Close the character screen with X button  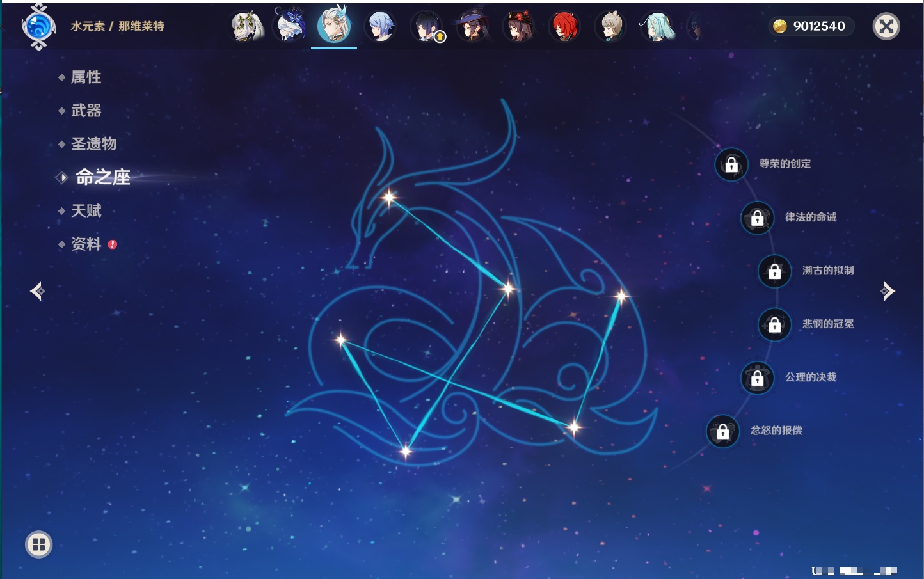tap(886, 26)
